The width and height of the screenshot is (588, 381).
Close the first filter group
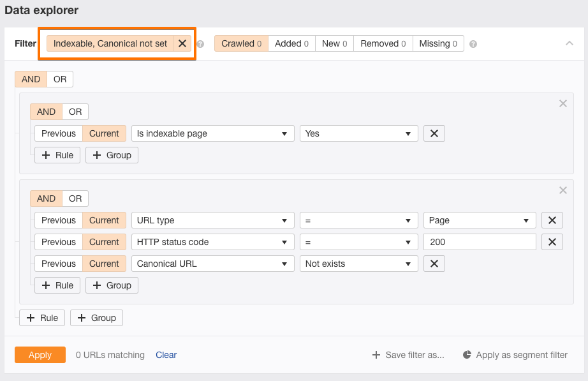[x=562, y=103]
